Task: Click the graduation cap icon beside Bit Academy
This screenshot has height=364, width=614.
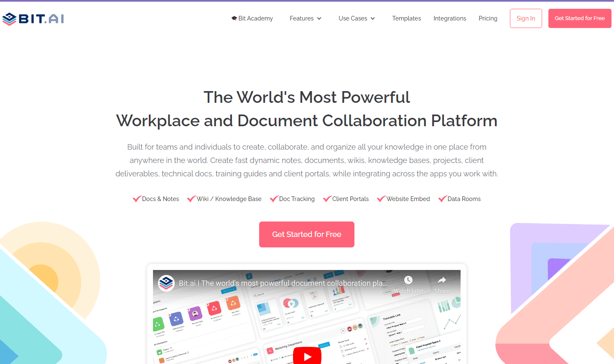Action: click(234, 18)
